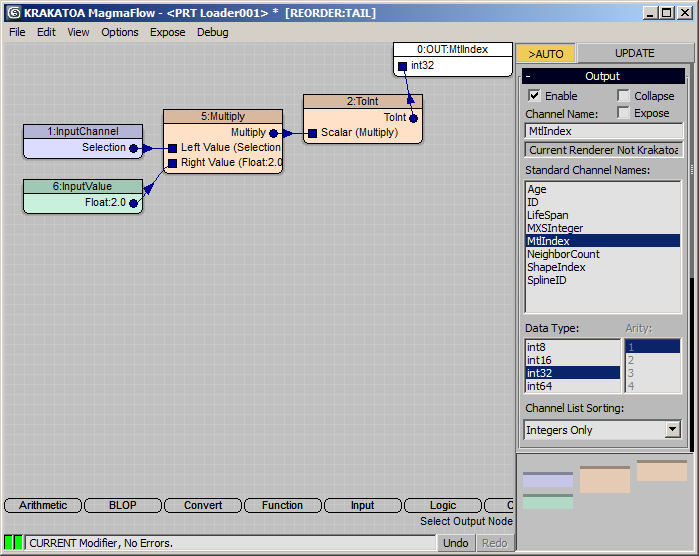699x556 pixels.
Task: Open the Expose menu
Action: (168, 32)
